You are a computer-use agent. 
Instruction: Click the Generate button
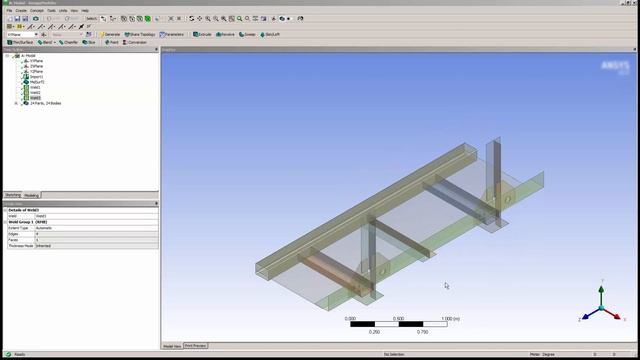(110, 35)
